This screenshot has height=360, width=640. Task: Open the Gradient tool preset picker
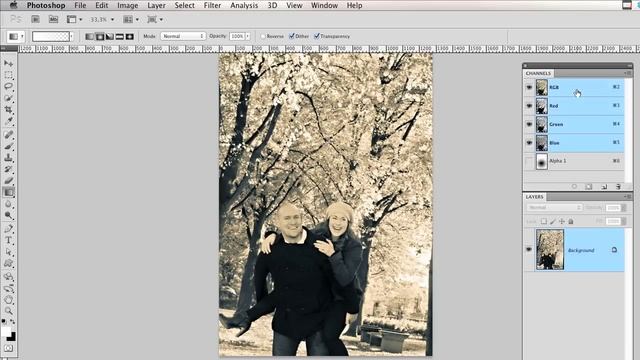tap(16, 36)
